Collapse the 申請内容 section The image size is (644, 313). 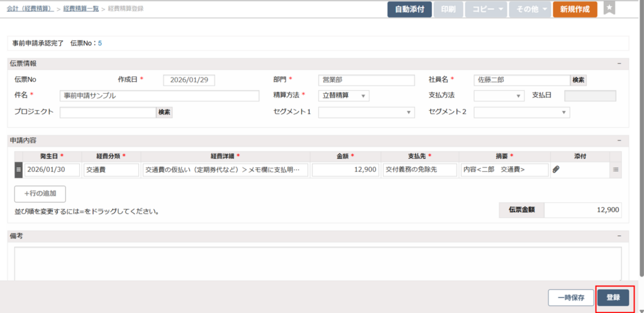coord(619,140)
